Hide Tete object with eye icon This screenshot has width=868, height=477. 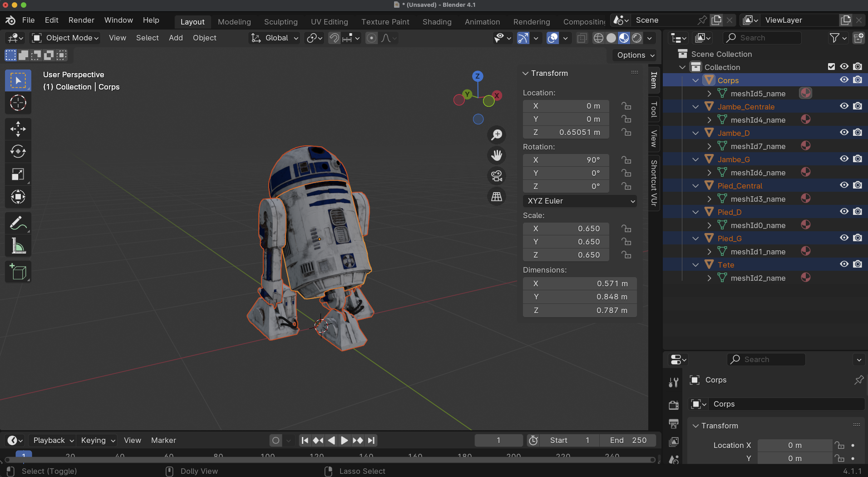click(844, 264)
